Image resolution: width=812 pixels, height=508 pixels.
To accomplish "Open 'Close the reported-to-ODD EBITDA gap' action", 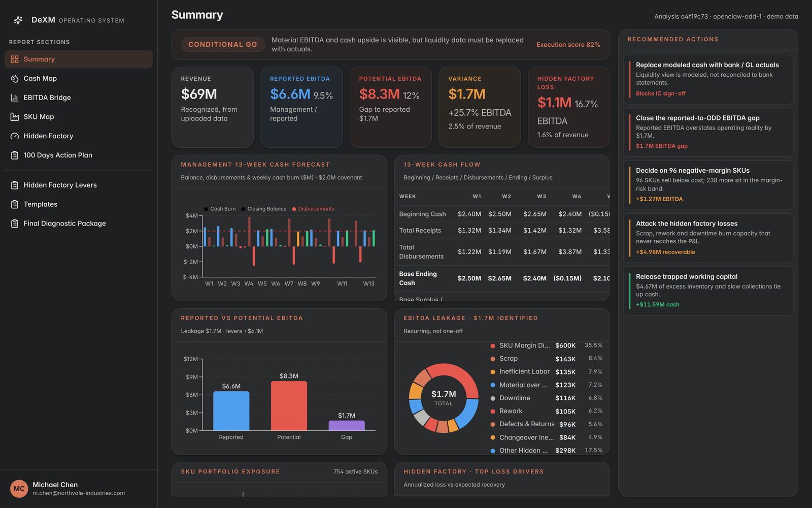I will point(708,132).
